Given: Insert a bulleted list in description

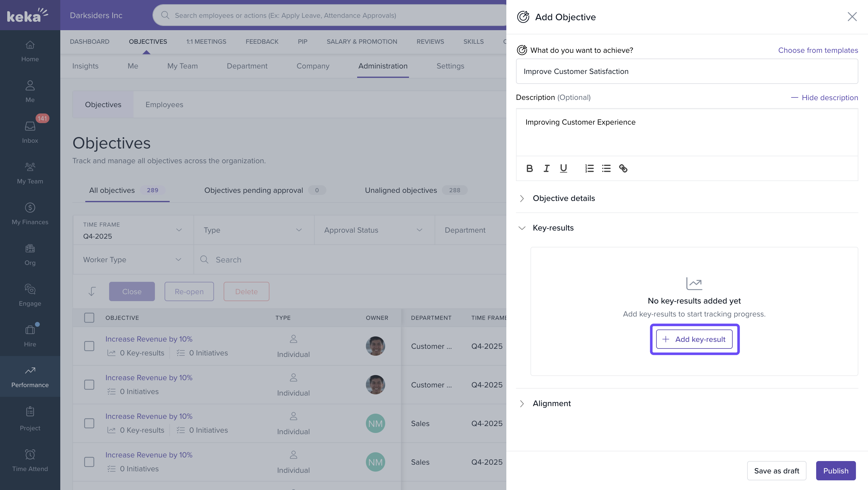Looking at the screenshot, I should pyautogui.click(x=606, y=168).
